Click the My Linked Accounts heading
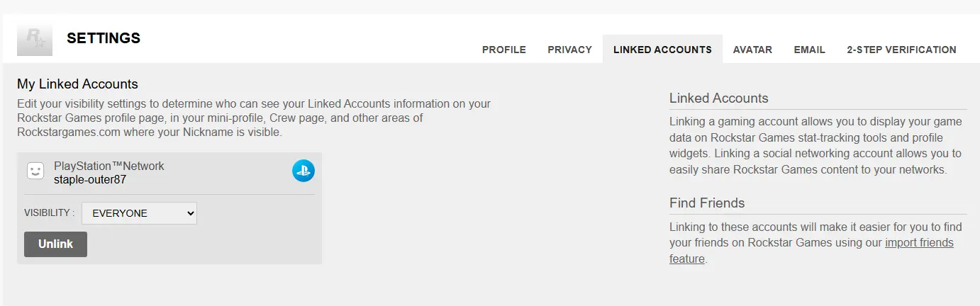 pos(77,84)
